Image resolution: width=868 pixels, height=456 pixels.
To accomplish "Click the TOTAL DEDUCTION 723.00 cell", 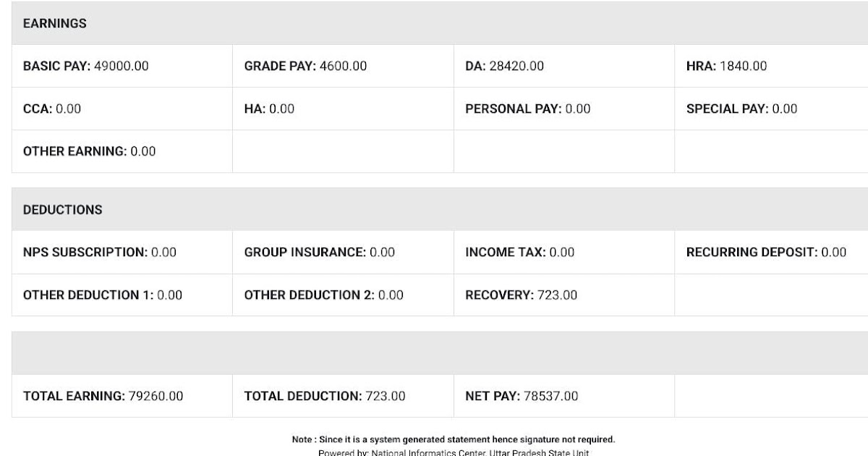I will (x=325, y=397).
